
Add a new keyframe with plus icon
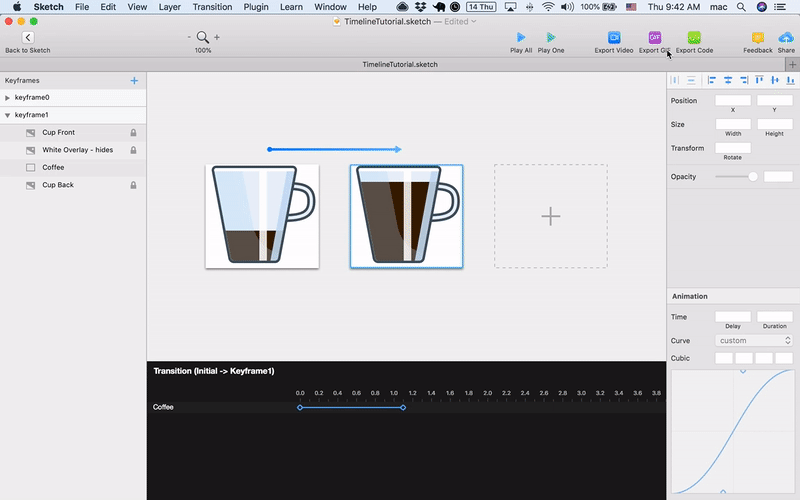pyautogui.click(x=134, y=80)
